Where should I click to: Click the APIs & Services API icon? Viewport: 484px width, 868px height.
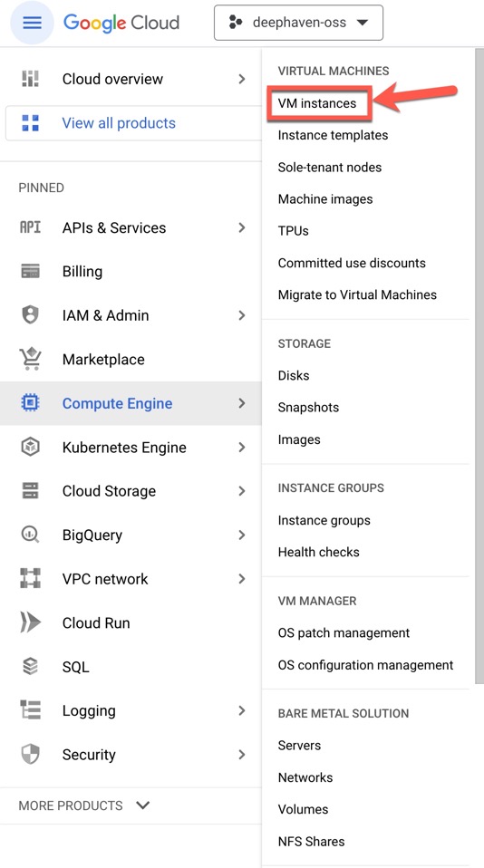tap(31, 227)
